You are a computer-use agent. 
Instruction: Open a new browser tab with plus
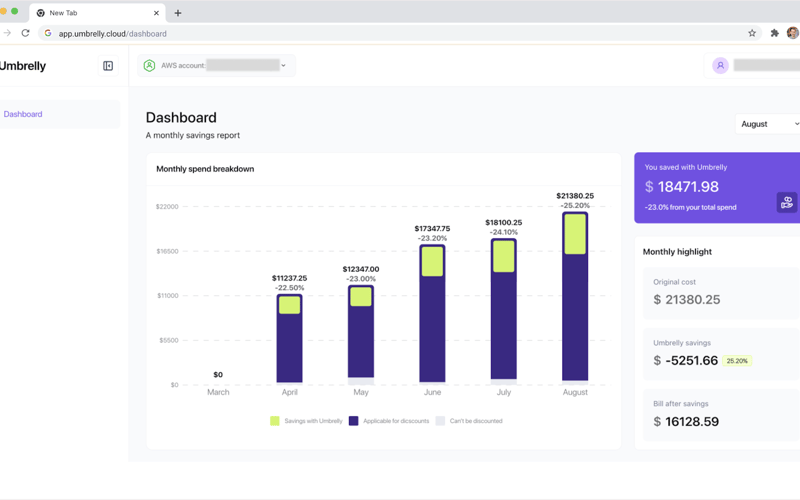pyautogui.click(x=178, y=13)
